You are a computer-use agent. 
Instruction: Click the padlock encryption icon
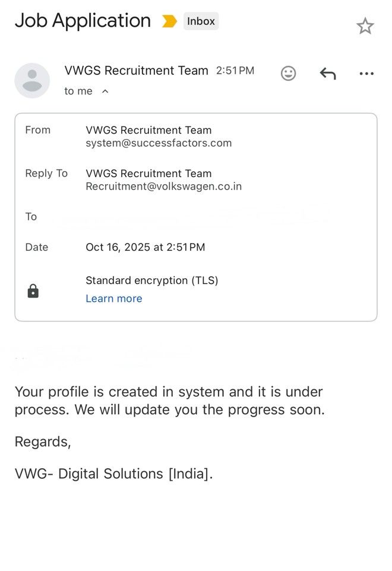tap(33, 291)
